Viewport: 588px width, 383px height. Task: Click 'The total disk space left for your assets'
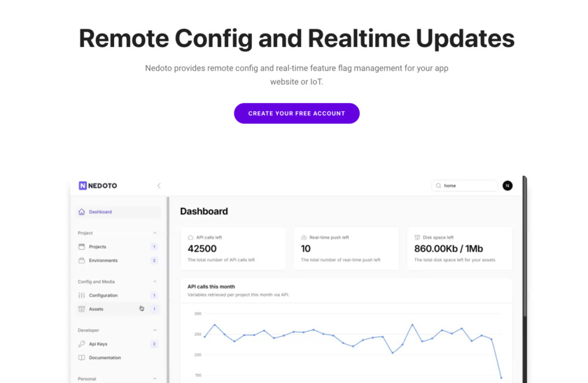tap(454, 260)
